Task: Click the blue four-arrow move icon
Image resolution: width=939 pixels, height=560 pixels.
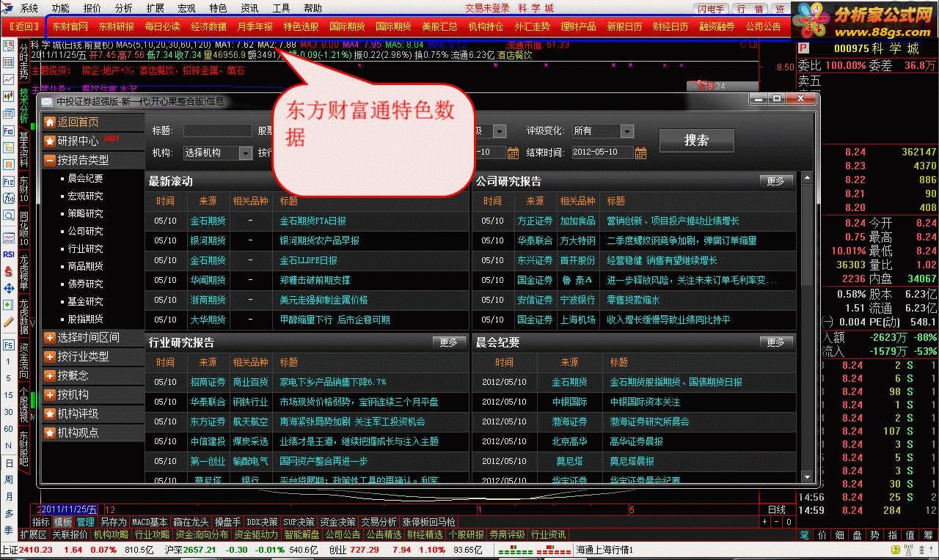Action: click(9, 287)
